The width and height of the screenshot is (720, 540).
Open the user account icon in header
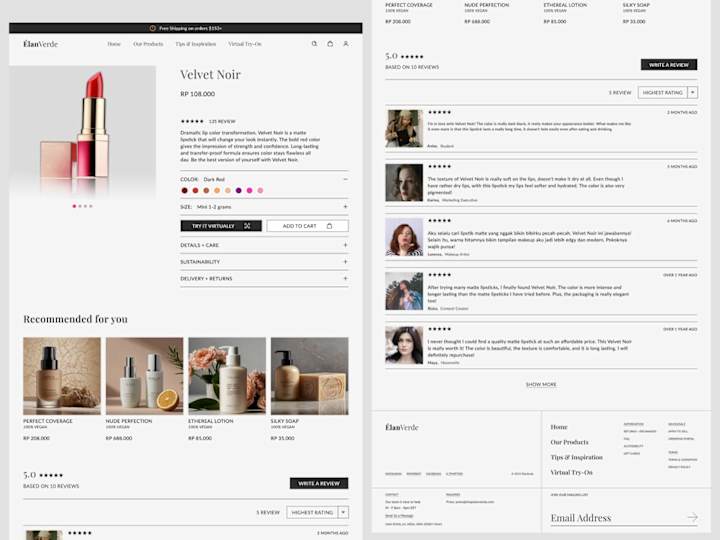pyautogui.click(x=346, y=44)
